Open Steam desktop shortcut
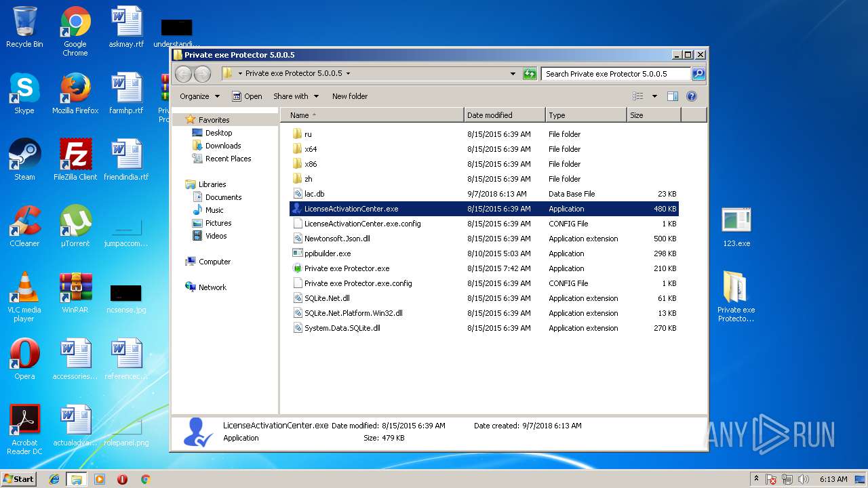Image resolution: width=868 pixels, height=488 pixels. coord(24,160)
